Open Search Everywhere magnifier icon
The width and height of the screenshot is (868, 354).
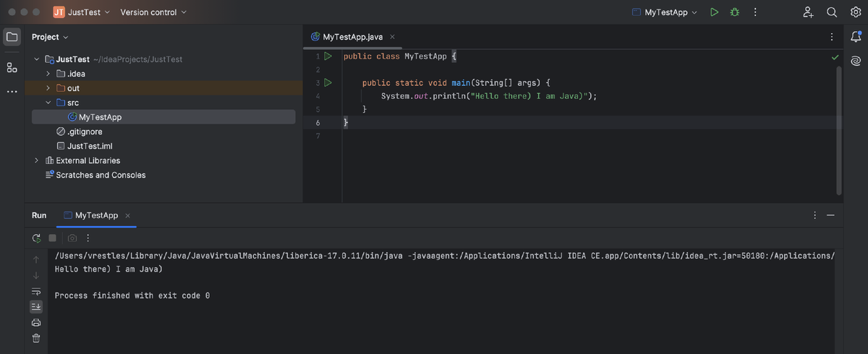pos(832,12)
